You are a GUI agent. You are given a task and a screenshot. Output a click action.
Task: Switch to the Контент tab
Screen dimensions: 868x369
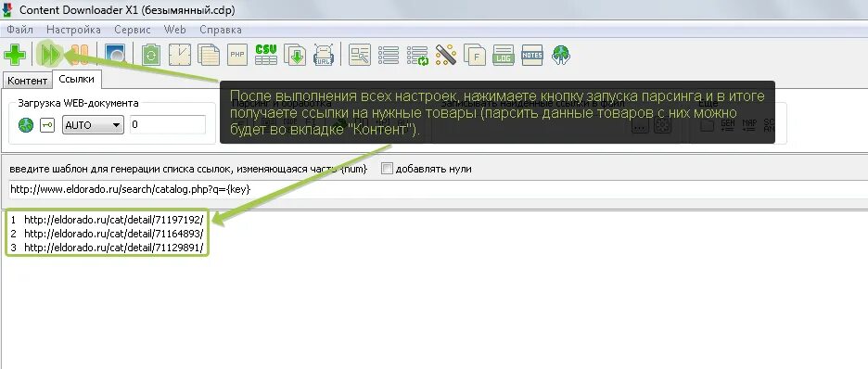point(27,81)
